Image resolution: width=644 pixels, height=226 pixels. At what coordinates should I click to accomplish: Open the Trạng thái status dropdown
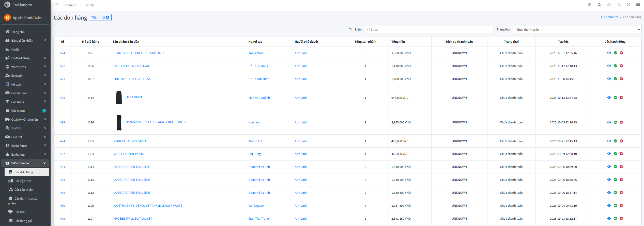[577, 30]
